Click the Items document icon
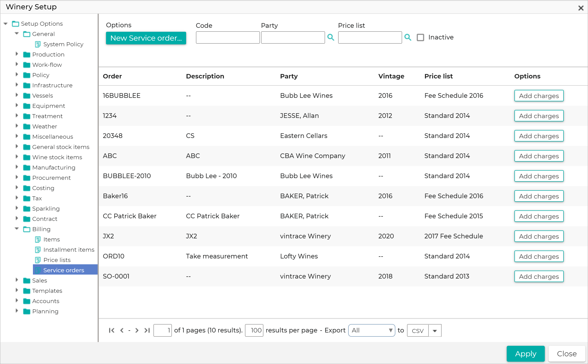Viewport: 588px width, 364px height. point(38,240)
